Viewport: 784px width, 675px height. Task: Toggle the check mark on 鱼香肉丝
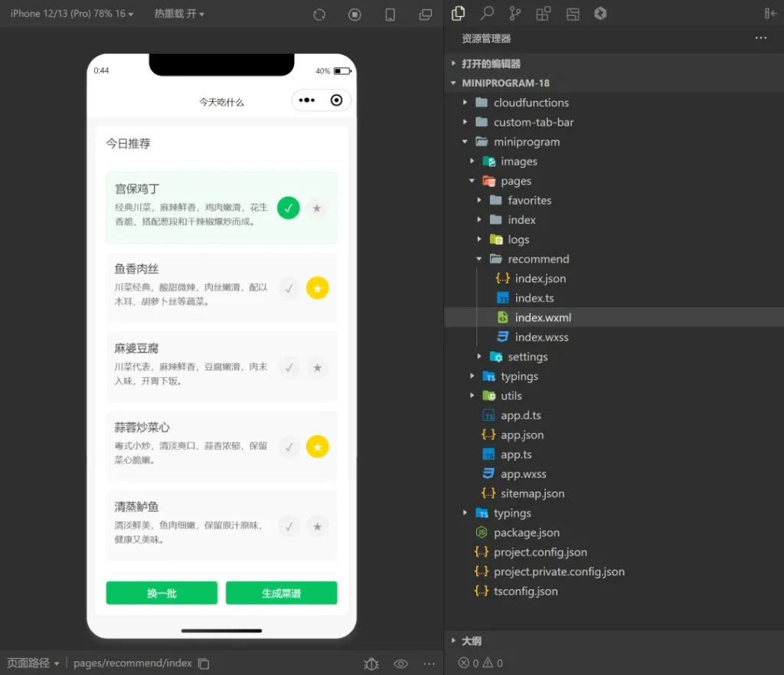pos(289,288)
